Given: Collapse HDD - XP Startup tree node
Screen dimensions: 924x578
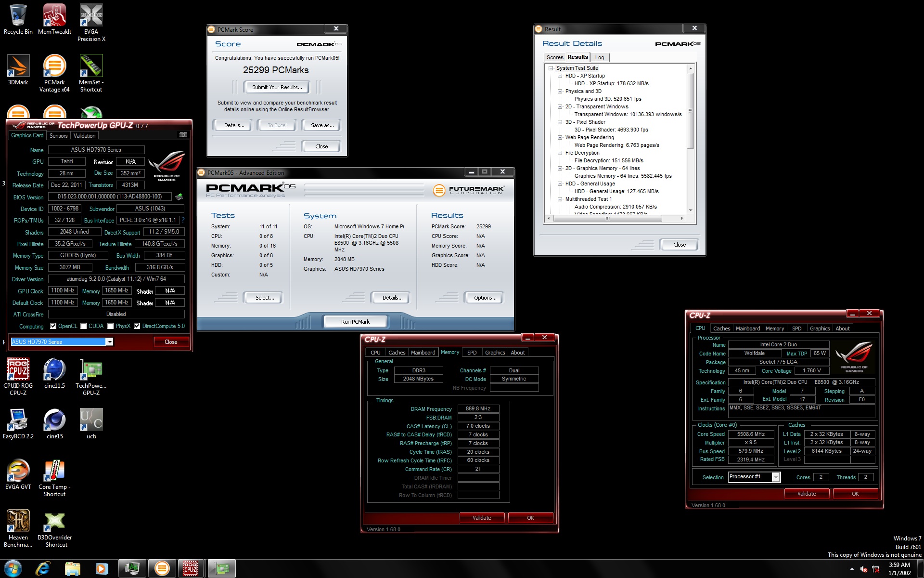Looking at the screenshot, I should 560,76.
